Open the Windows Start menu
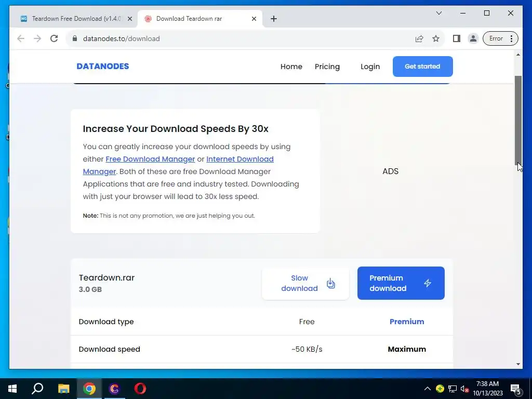The width and height of the screenshot is (532, 399). click(x=12, y=389)
